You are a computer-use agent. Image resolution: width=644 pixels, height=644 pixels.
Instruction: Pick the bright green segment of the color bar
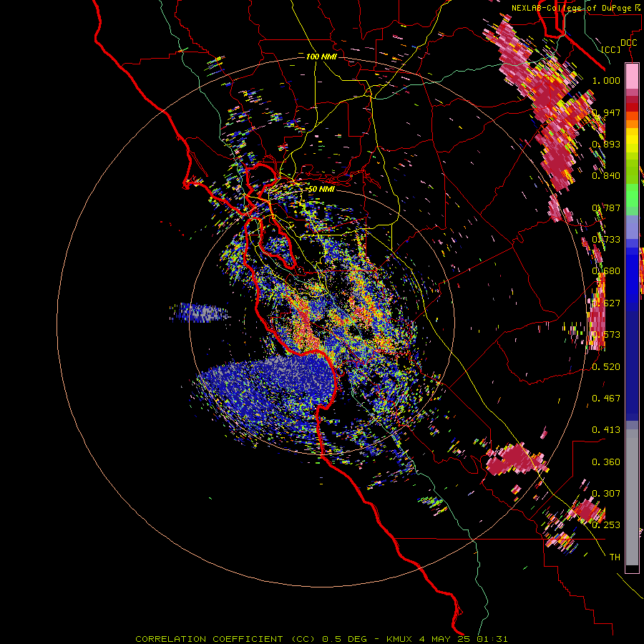coord(632,195)
